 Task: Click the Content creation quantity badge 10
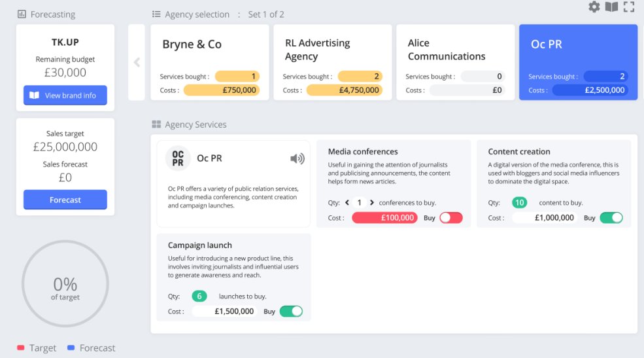520,203
